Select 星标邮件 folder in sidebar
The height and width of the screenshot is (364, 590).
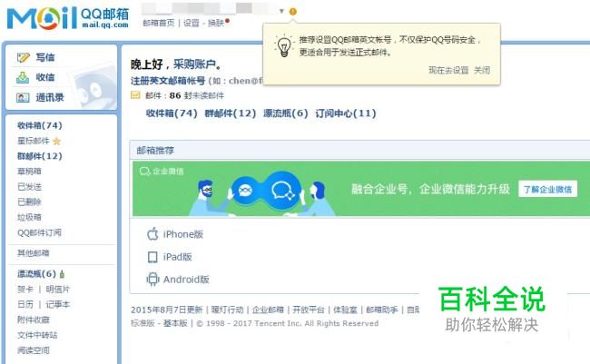click(33, 142)
